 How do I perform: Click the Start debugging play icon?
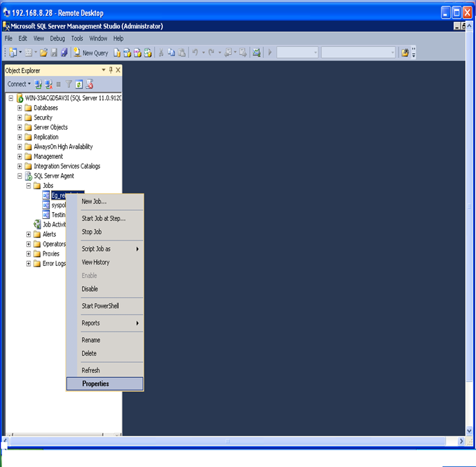(269, 53)
